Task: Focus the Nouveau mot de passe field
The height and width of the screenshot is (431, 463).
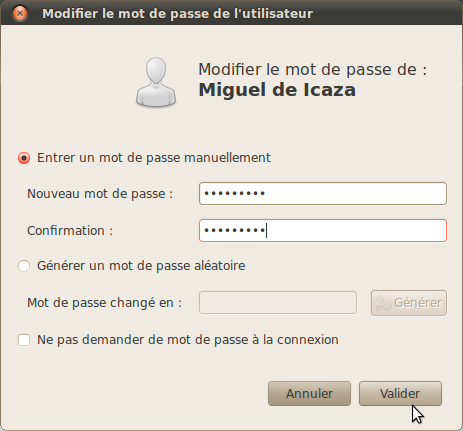Action: point(323,194)
